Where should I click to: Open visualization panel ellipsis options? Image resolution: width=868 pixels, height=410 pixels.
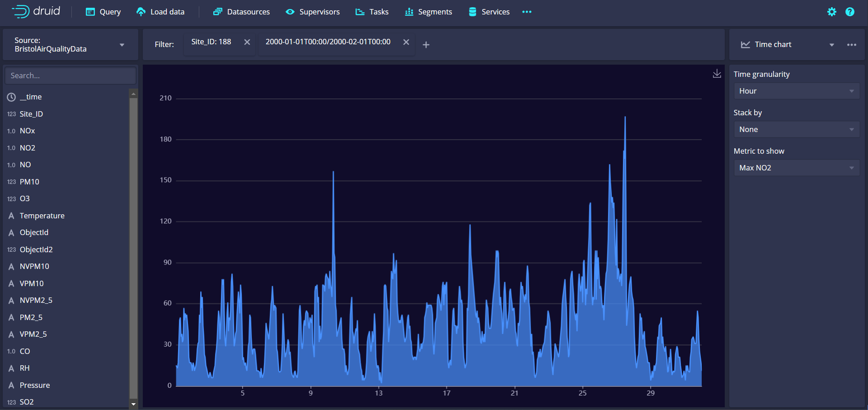(852, 44)
